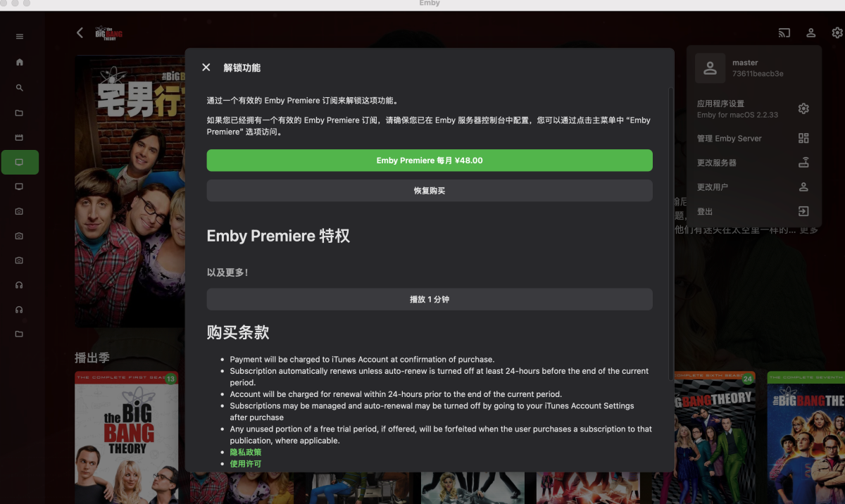Choose 更改用户 change user option
The image size is (845, 504).
(753, 187)
